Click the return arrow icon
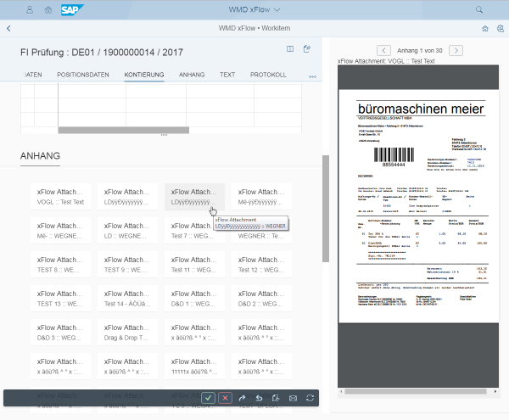Screen dimensions: 509x420 click(259, 398)
